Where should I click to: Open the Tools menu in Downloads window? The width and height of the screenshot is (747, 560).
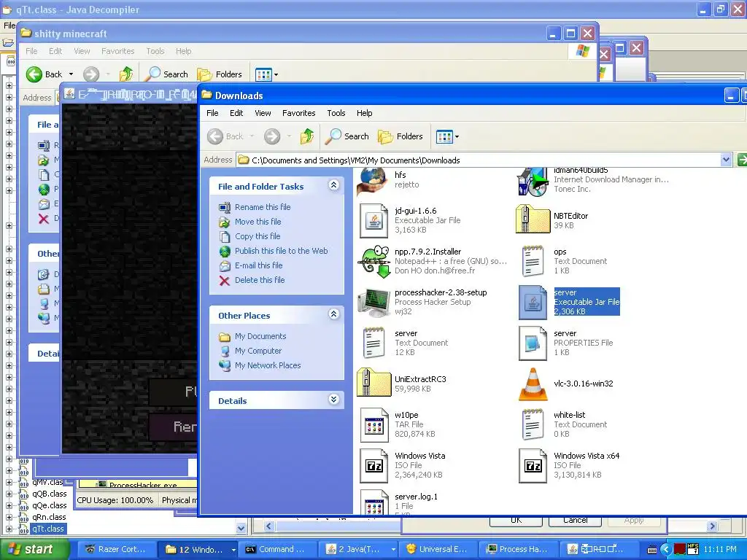(336, 113)
